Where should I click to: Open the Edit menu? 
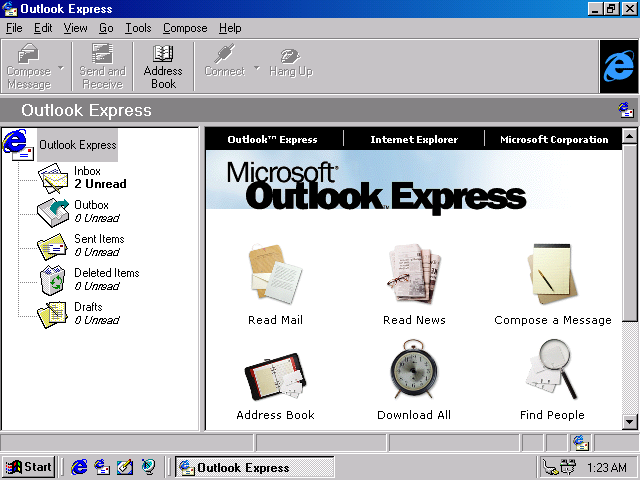click(x=43, y=28)
